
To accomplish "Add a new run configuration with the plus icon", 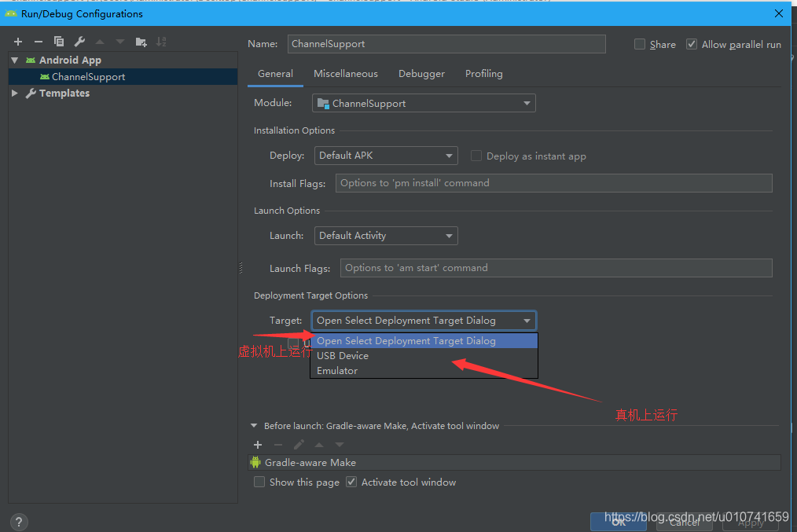I will click(x=17, y=41).
